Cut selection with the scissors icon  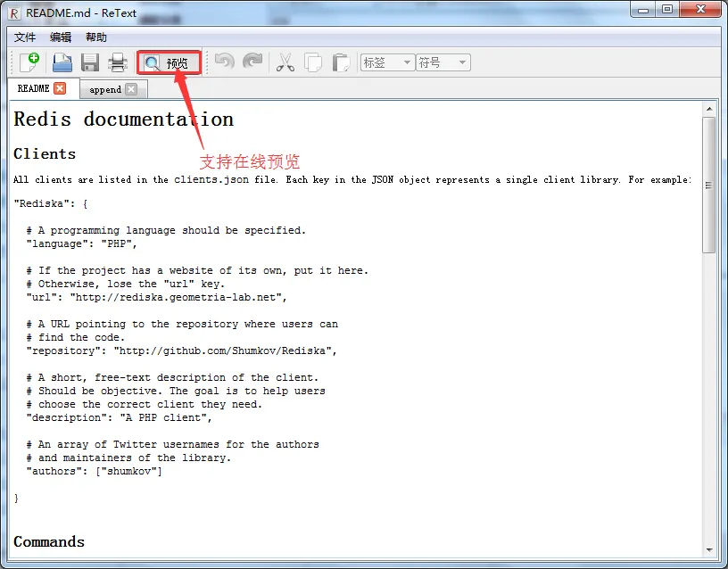[285, 62]
